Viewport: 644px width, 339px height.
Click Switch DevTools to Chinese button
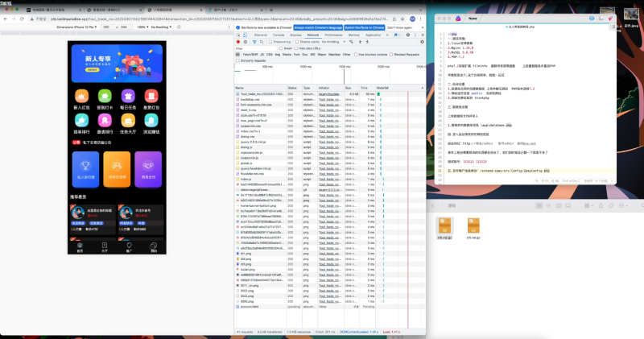365,27
